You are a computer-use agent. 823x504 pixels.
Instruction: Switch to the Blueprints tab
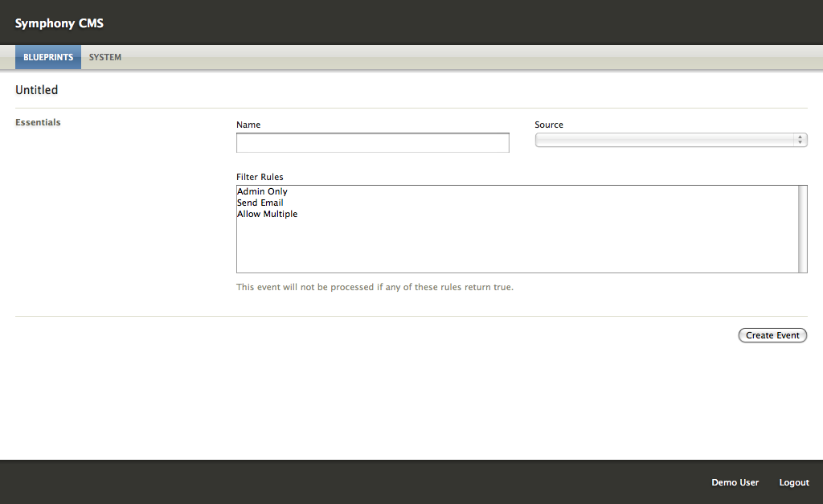48,57
